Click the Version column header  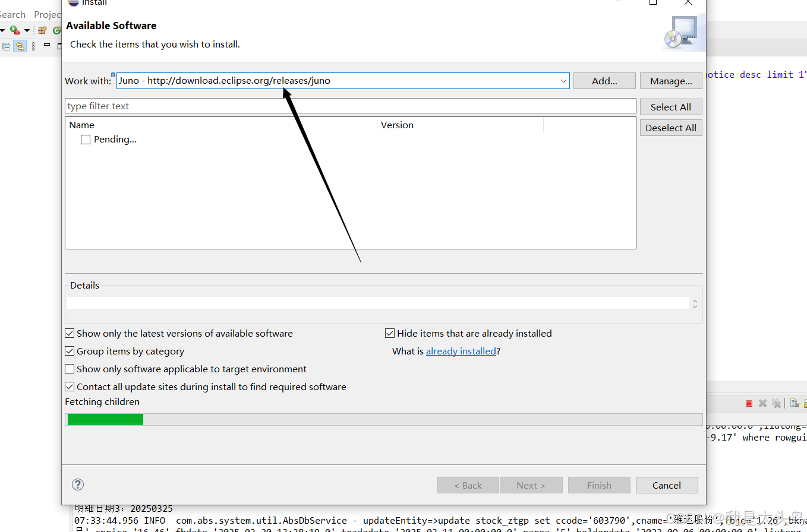coord(460,125)
